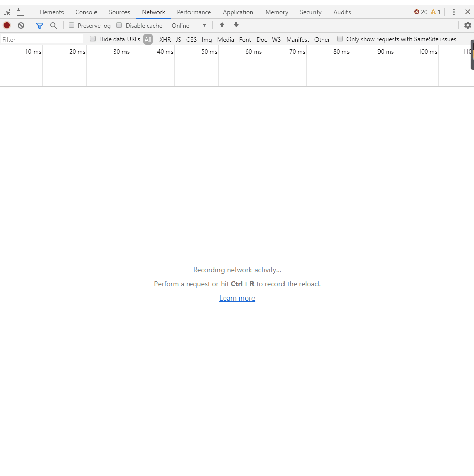Image resolution: width=474 pixels, height=476 pixels.
Task: View the 20 errors indicator
Action: click(421, 12)
